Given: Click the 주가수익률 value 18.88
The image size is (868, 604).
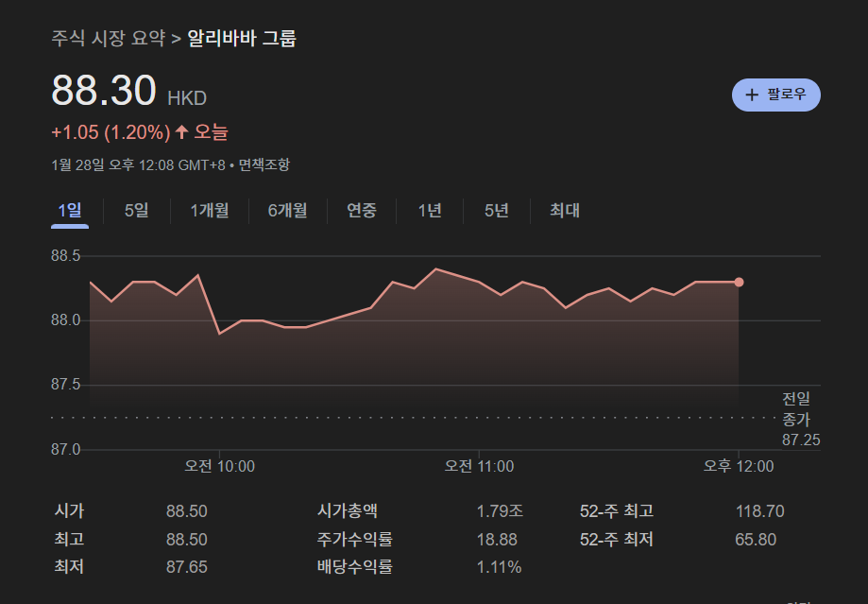Looking at the screenshot, I should point(497,539).
